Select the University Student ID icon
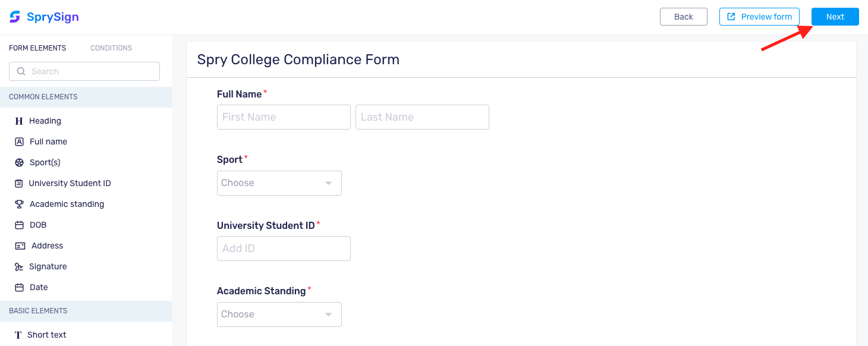Image resolution: width=868 pixels, height=346 pixels. pyautogui.click(x=19, y=183)
